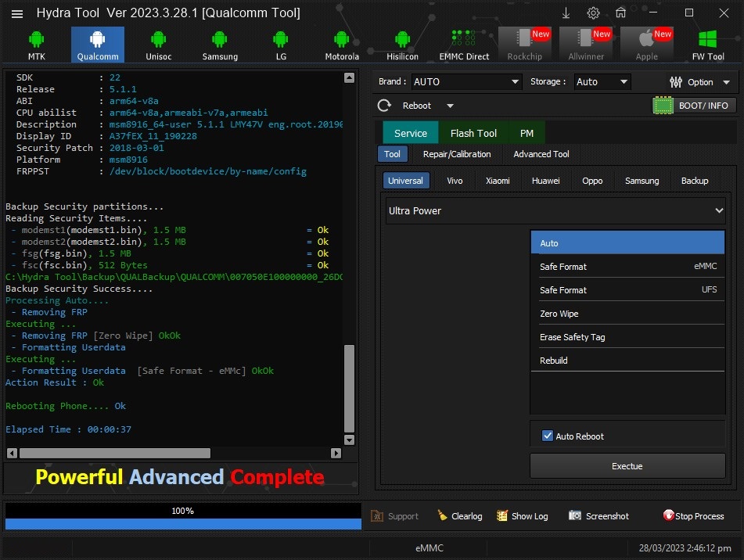744x560 pixels.
Task: Toggle the Auto Reboot checkbox
Action: point(548,436)
